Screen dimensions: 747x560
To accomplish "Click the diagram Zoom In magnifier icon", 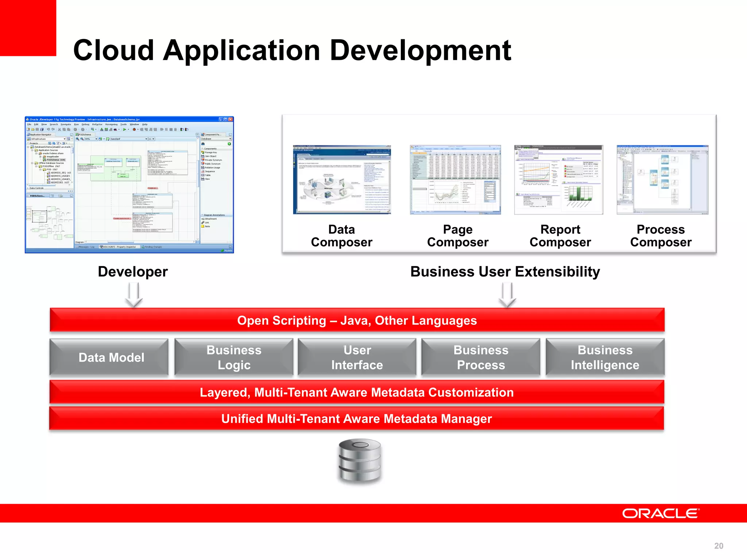I will [77, 139].
